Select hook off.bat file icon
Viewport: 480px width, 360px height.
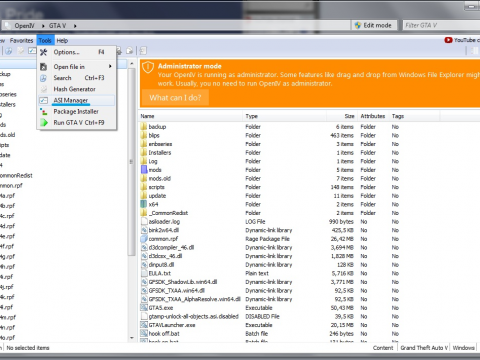pos(144,334)
